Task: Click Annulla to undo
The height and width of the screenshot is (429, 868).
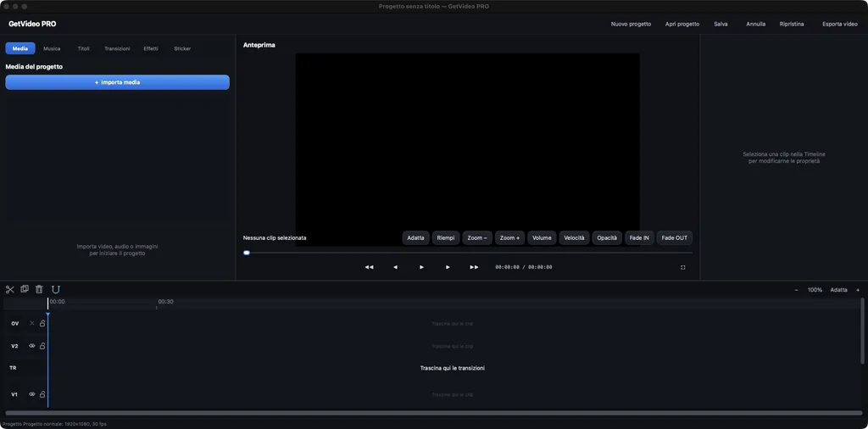Action: [x=755, y=25]
